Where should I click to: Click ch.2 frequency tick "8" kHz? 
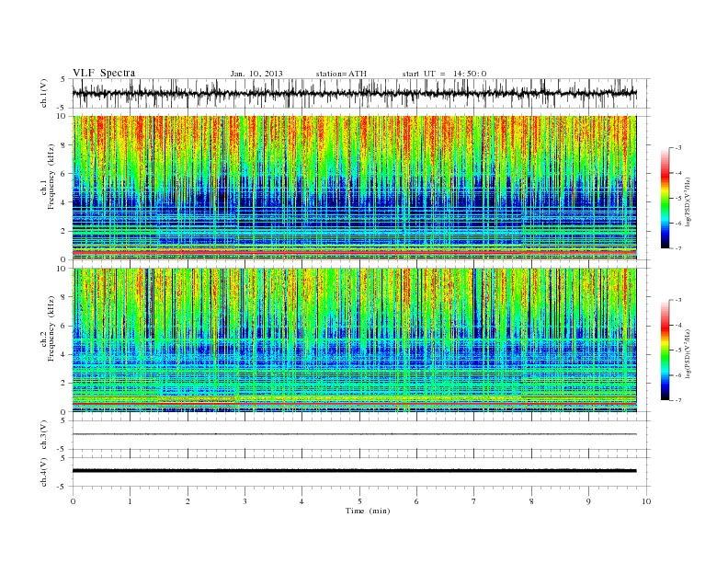pyautogui.click(x=63, y=297)
